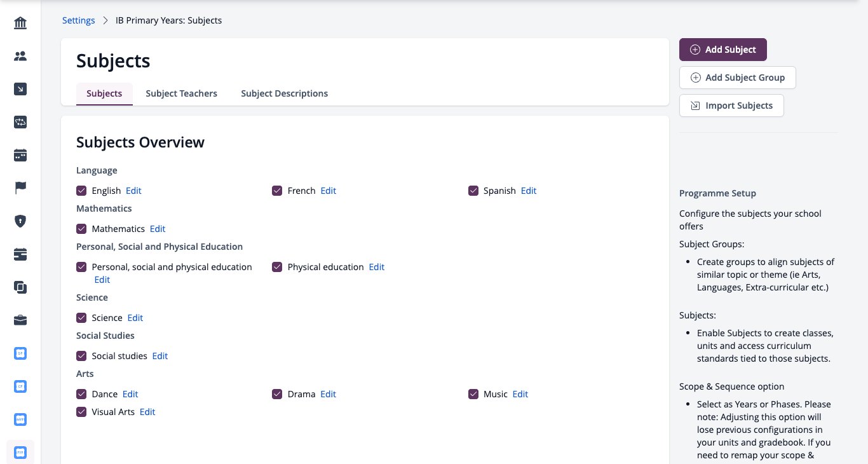Click the 'Programme Setup' sidebar heading
Image resolution: width=868 pixels, height=464 pixels.
pos(717,193)
